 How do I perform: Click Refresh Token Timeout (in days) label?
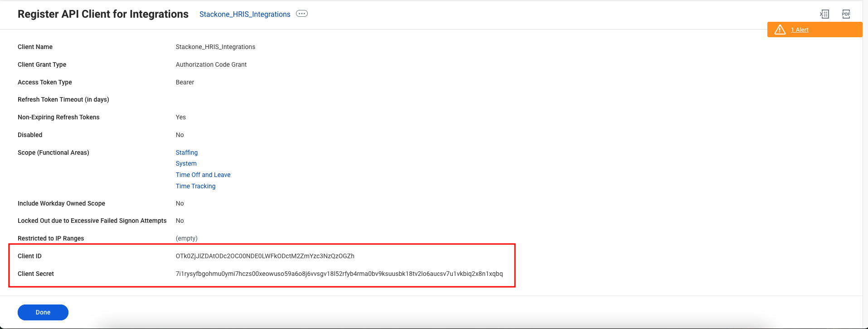tap(63, 99)
